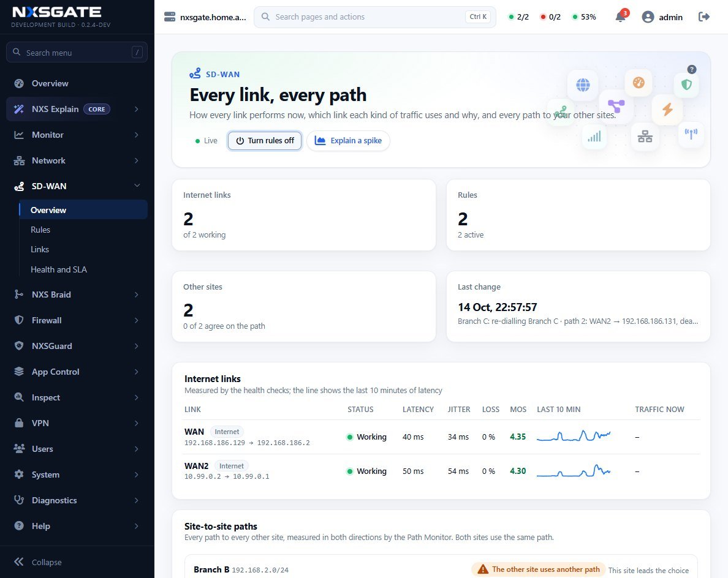Open the top-level Overview menu item
This screenshot has height=578, width=728.
click(x=77, y=83)
